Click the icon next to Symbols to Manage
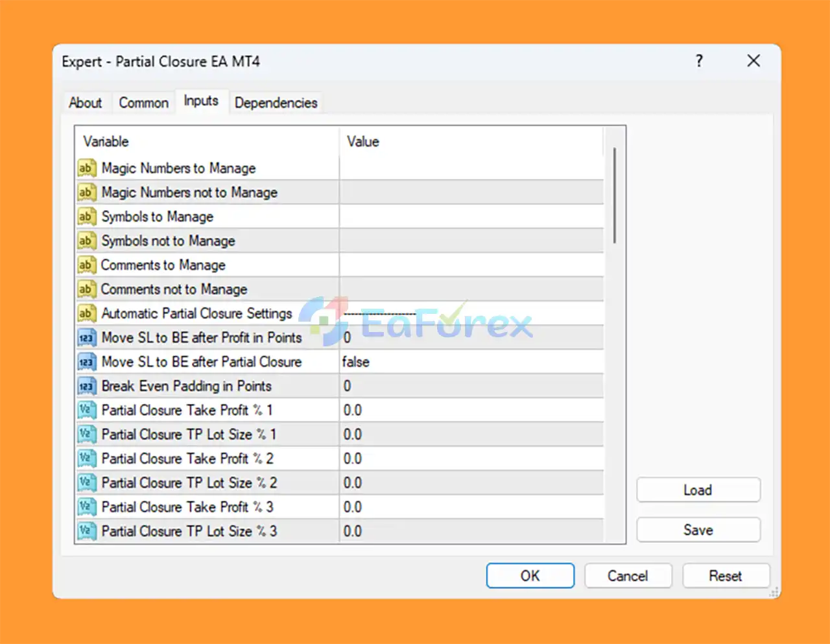Image resolution: width=830 pixels, height=644 pixels. pyautogui.click(x=86, y=217)
